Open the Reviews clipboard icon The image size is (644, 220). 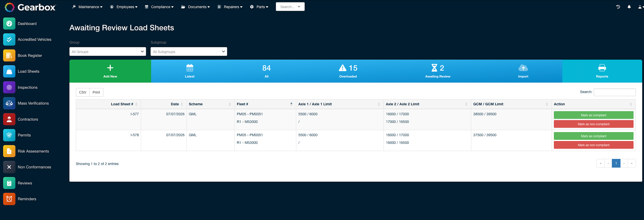(x=9, y=183)
